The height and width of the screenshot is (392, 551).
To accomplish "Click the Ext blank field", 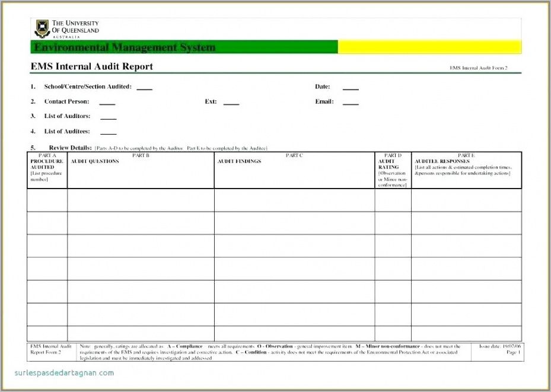I will 231,103.
